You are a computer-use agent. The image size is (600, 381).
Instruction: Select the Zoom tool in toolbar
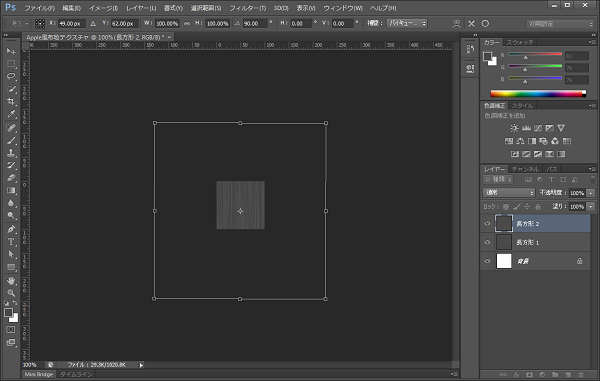pos(11,293)
